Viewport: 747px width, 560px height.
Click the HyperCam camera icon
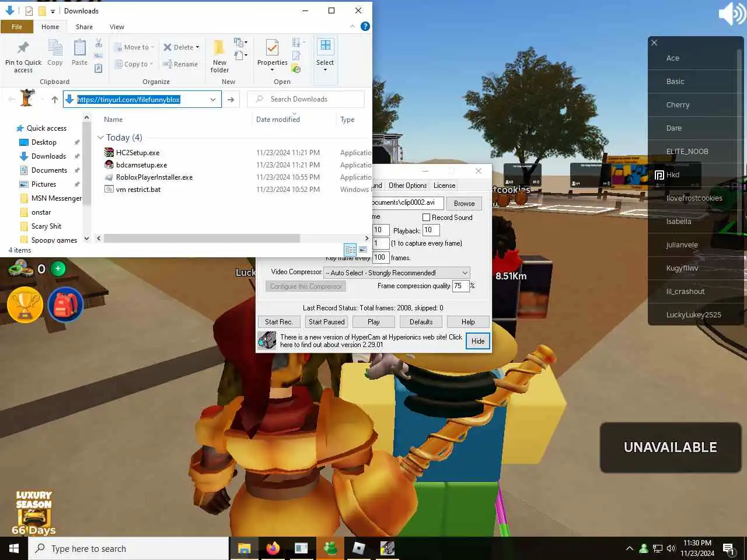click(x=267, y=340)
